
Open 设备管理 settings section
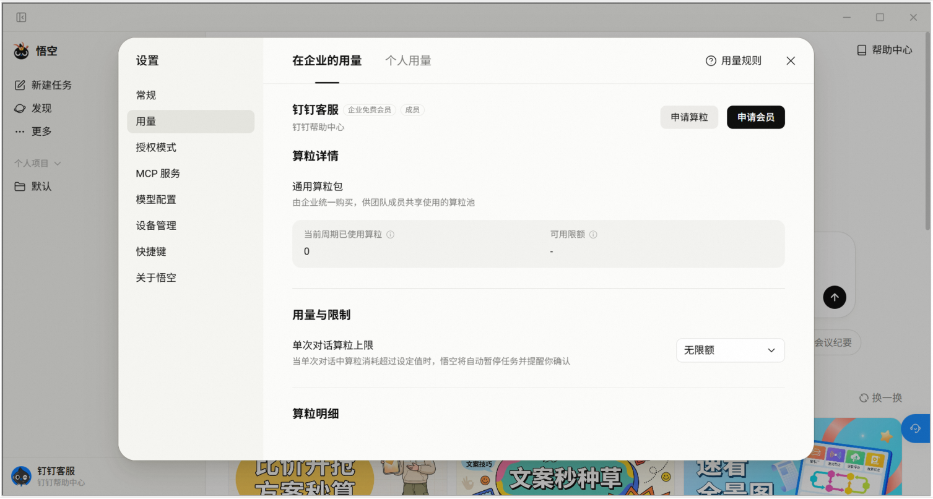[x=190, y=225]
